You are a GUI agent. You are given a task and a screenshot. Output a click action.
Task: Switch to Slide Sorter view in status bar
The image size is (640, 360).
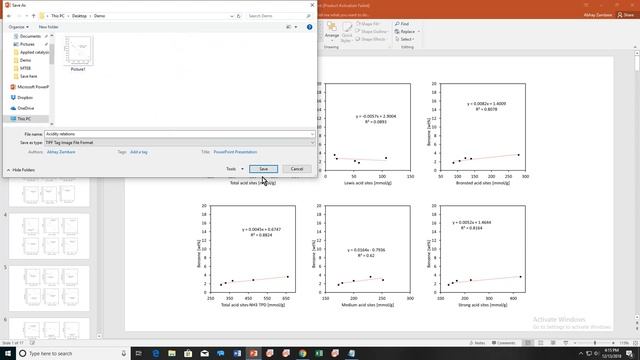[x=540, y=343]
